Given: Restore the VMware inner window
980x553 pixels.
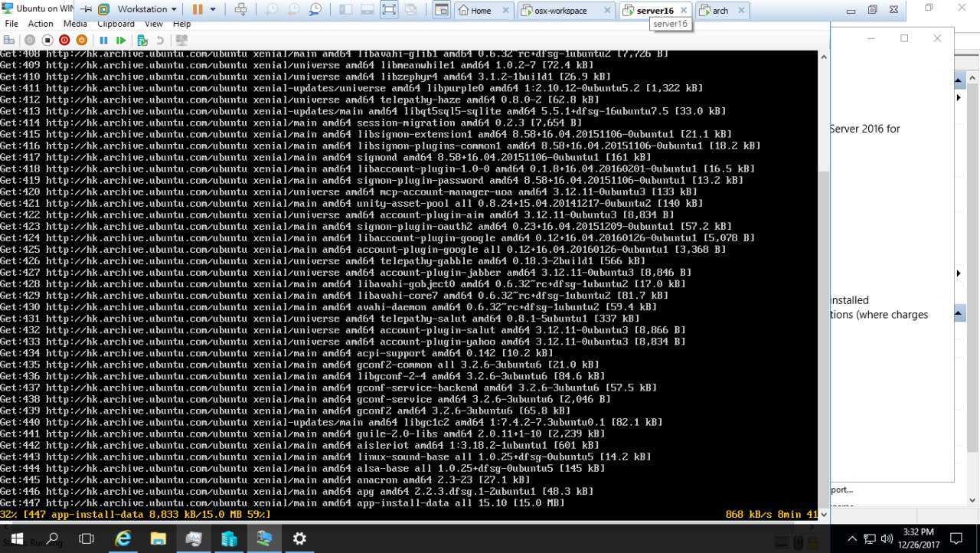Looking at the screenshot, I should point(872,10).
